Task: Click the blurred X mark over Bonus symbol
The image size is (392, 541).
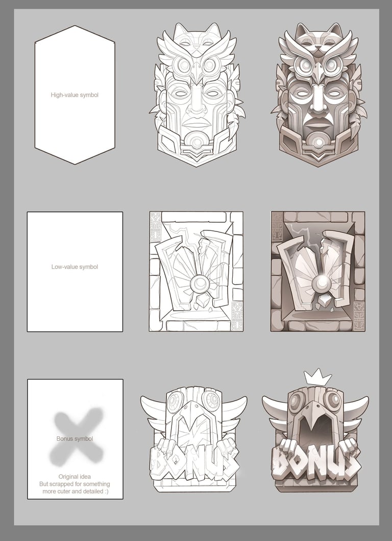Action: [77, 437]
